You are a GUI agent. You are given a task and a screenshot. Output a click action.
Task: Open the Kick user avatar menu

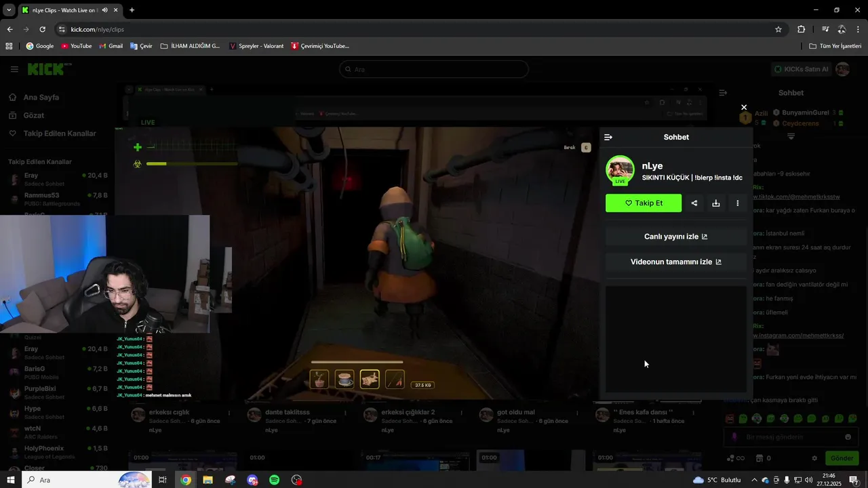pos(843,69)
